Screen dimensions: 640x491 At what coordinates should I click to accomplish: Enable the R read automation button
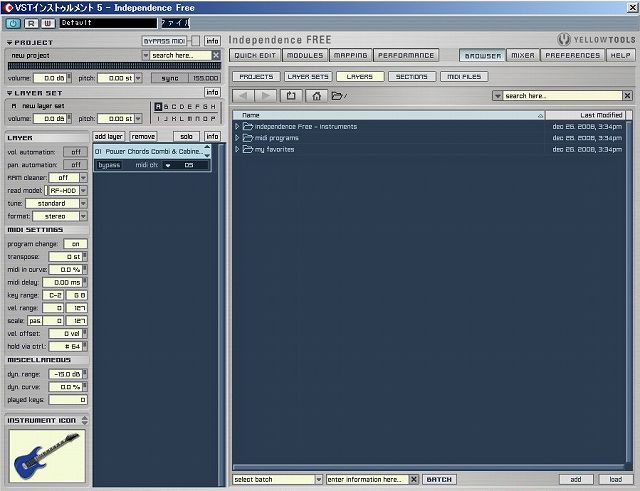pyautogui.click(x=31, y=23)
